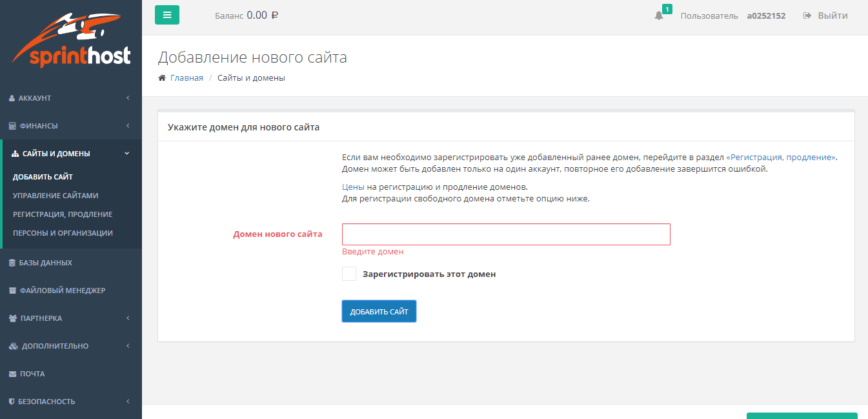Expand the Финансы sidebar menu
The width and height of the screenshot is (868, 419).
tap(70, 126)
